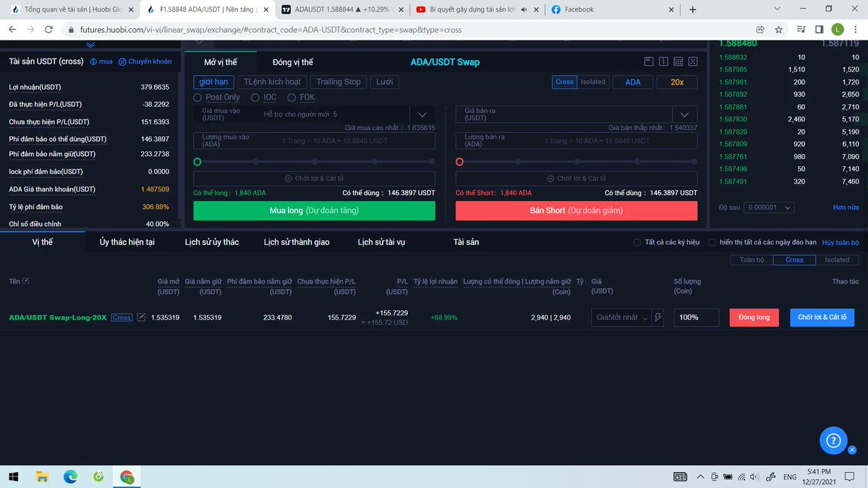Click the lightning flash-close icon in position row

(658, 317)
